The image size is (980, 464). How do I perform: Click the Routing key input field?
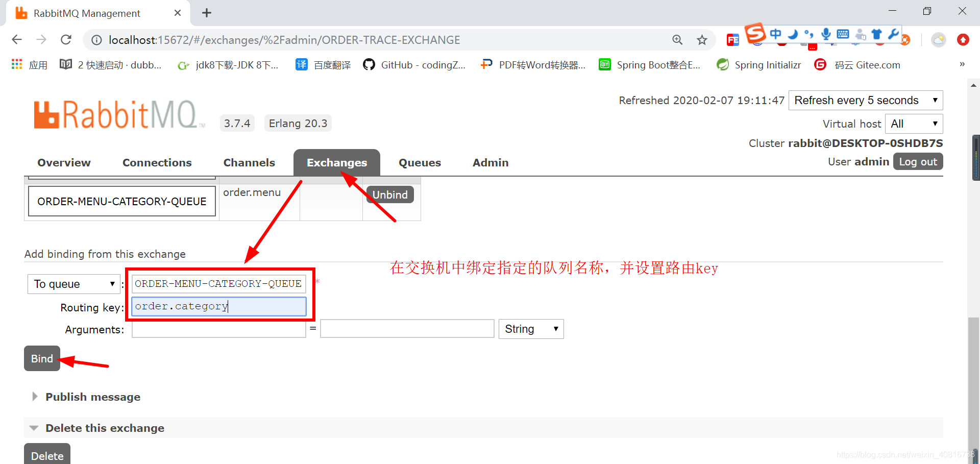coord(219,306)
